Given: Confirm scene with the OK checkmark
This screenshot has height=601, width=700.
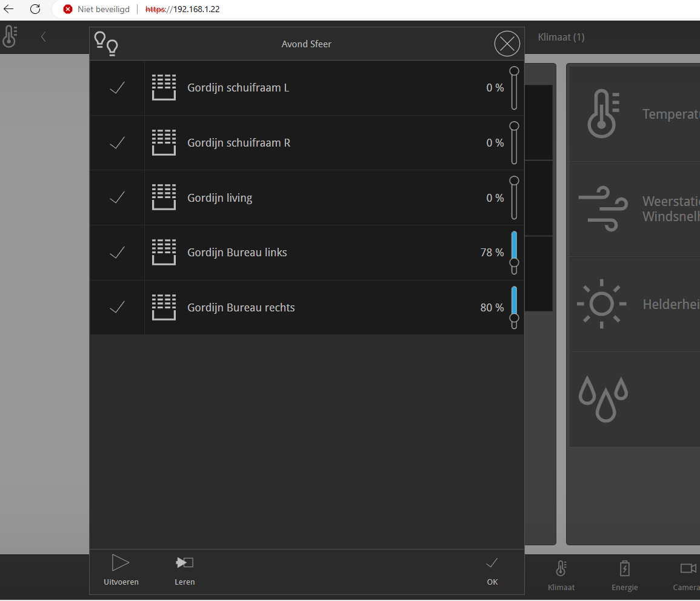Looking at the screenshot, I should [x=492, y=563].
